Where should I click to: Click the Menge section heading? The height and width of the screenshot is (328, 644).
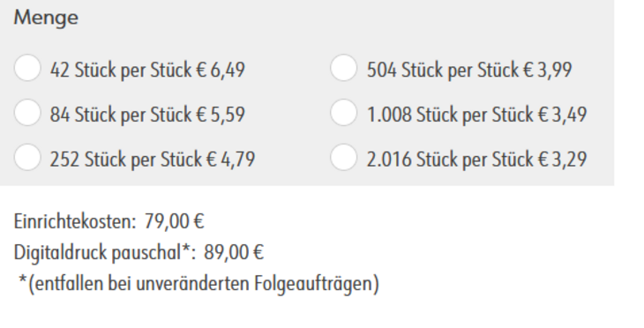(46, 18)
